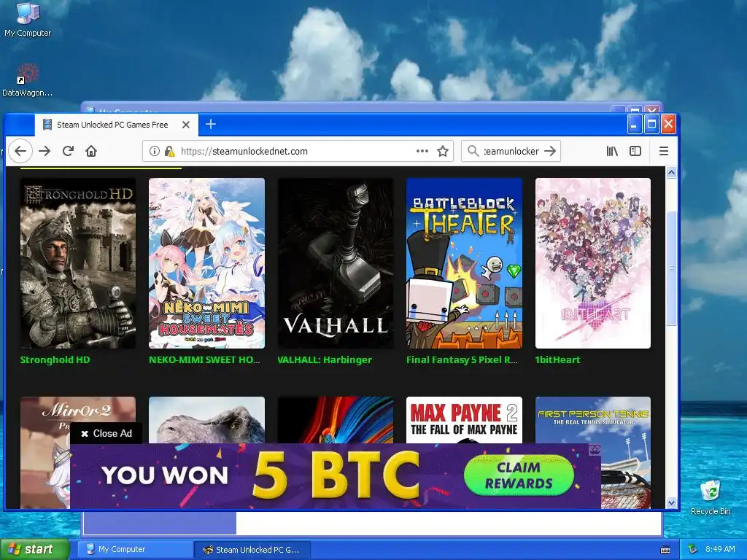
Task: Click the page scrollbar down arrow
Action: (671, 503)
